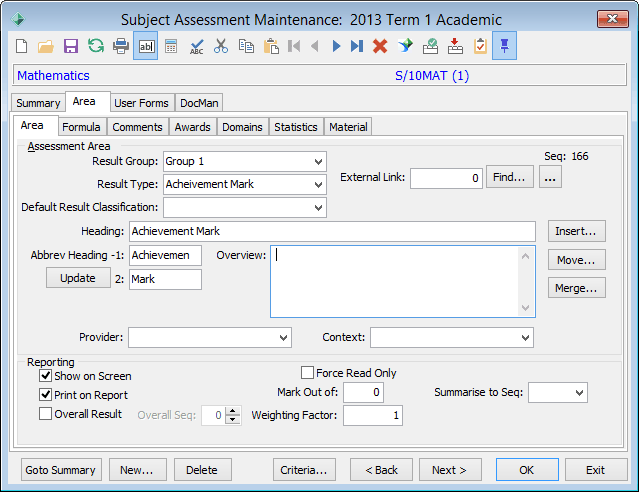639x492 pixels.
Task: Click the Weighting Factor field
Action: tap(372, 415)
